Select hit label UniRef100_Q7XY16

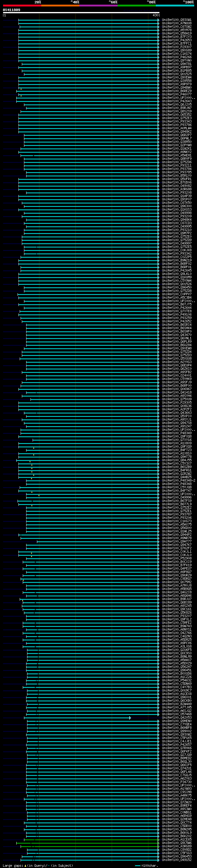click(176, 440)
